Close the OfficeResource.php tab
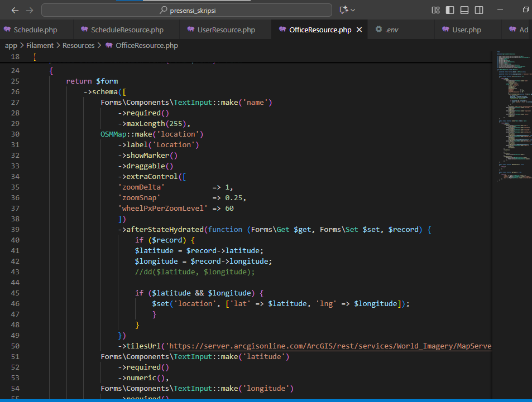532x402 pixels. 359,30
